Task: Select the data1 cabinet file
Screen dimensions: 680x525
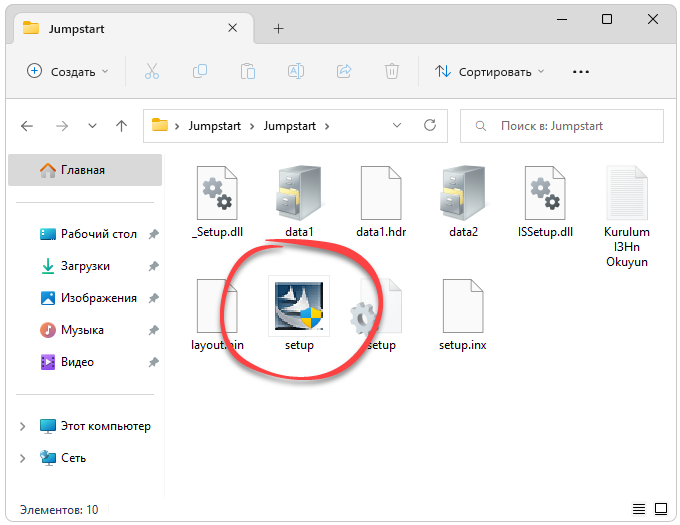Action: tap(299, 202)
